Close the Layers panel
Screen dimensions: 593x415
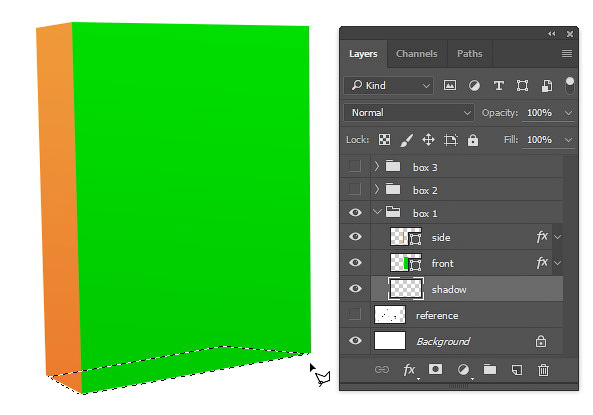coord(570,34)
